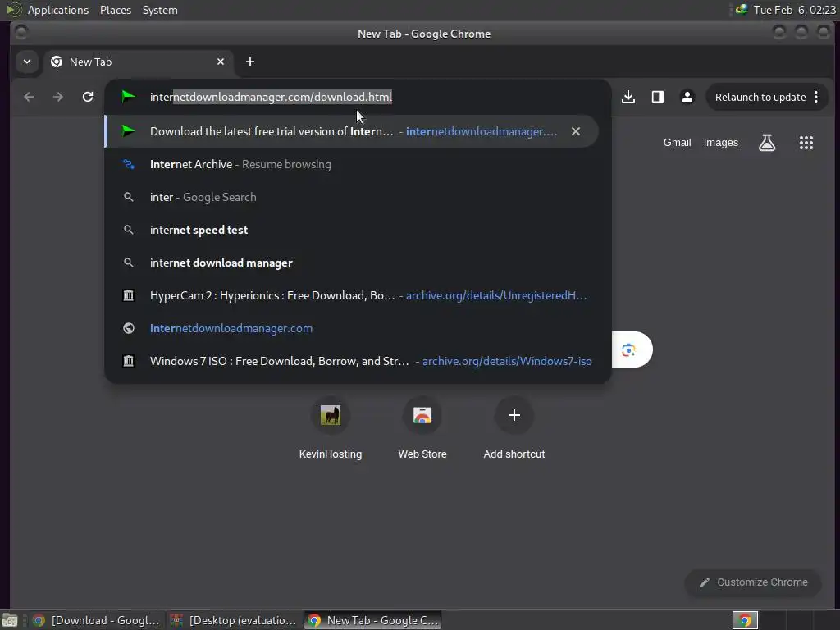Open the Chrome three-dot menu

tap(816, 97)
